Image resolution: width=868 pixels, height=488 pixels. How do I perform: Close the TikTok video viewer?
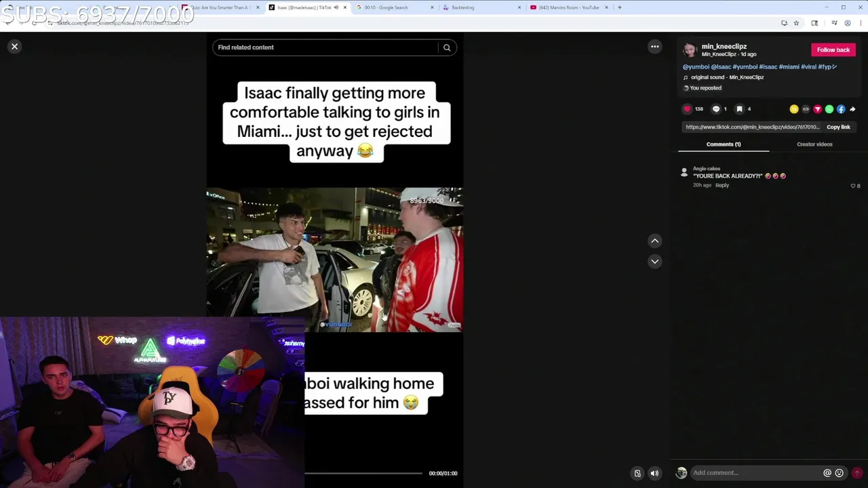[14, 46]
